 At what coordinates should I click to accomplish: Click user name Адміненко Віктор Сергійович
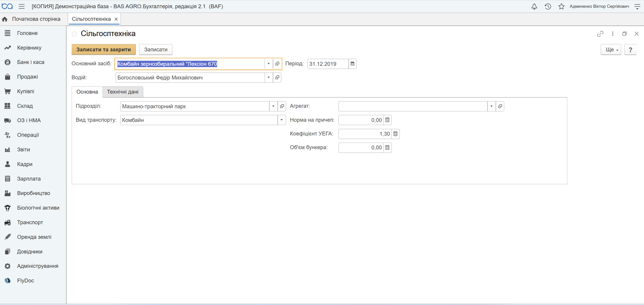click(599, 6)
